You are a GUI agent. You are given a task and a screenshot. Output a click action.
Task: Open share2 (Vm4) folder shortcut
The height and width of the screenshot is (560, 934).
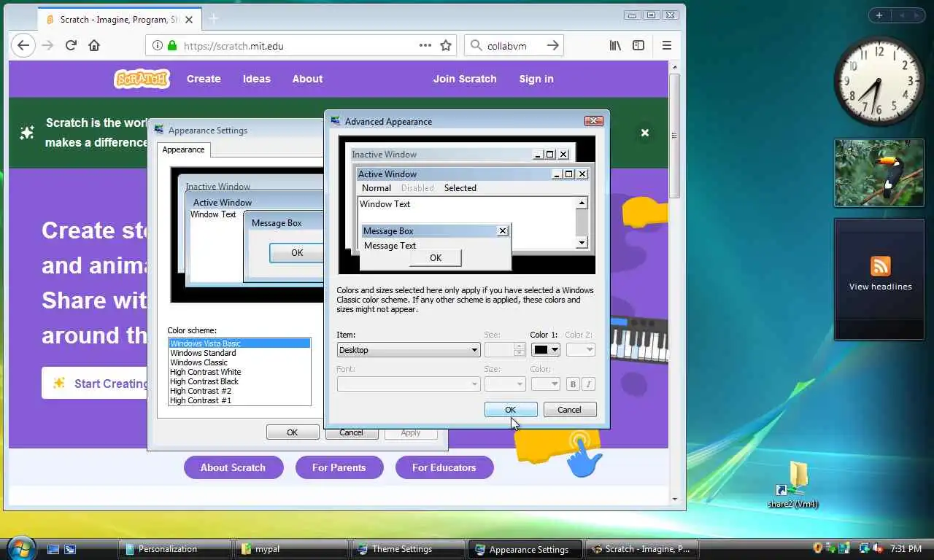tap(792, 485)
